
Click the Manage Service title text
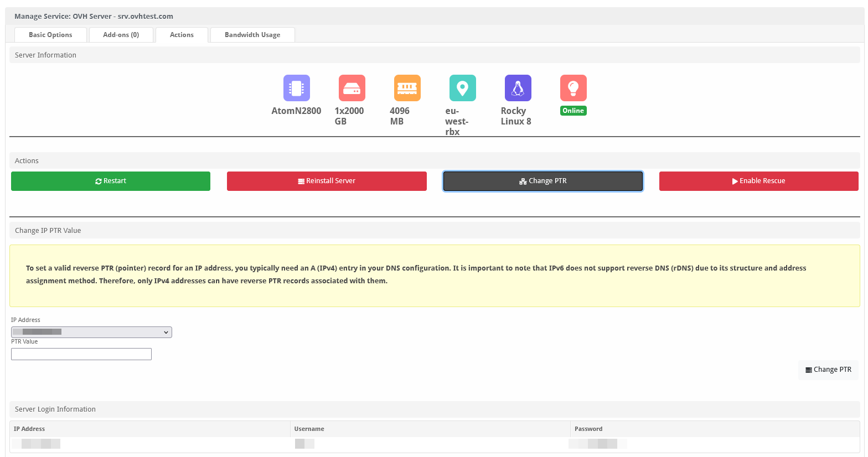coord(94,16)
